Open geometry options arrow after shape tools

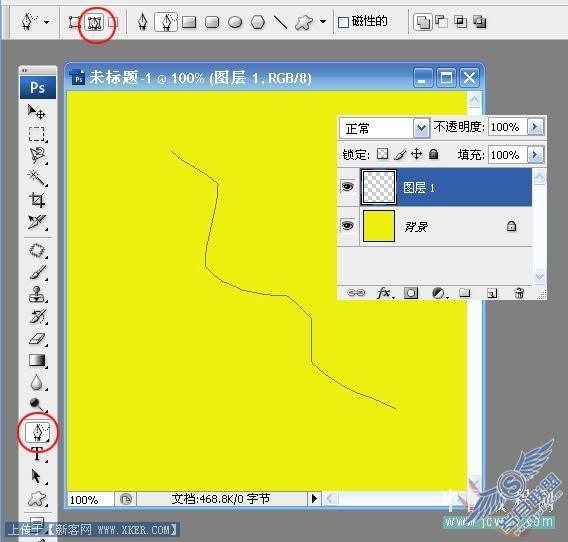[323, 22]
